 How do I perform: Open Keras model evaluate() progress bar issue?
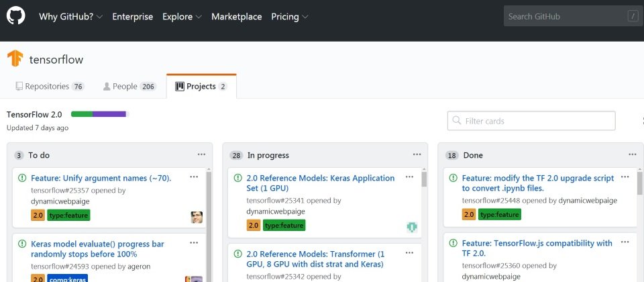pos(97,249)
